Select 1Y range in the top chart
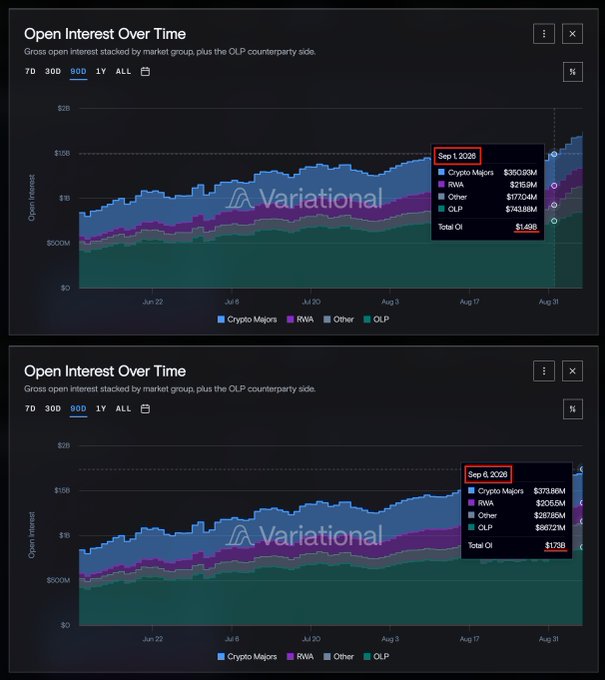The width and height of the screenshot is (605, 680). pos(101,72)
